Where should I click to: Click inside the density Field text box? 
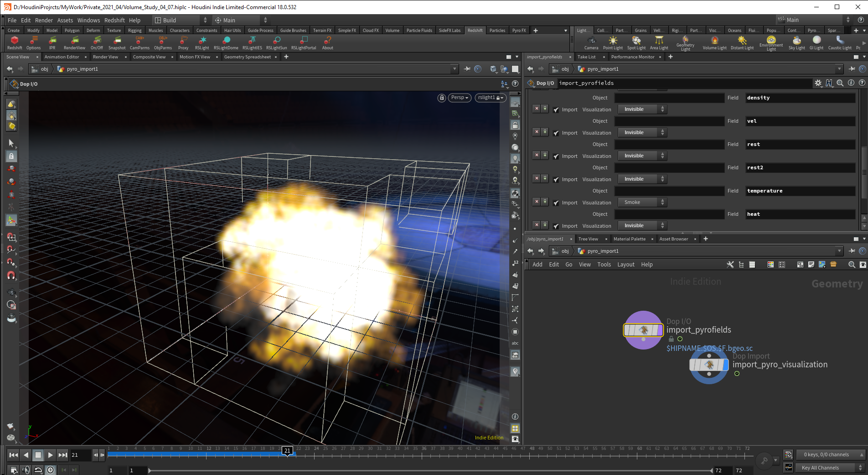(x=800, y=97)
